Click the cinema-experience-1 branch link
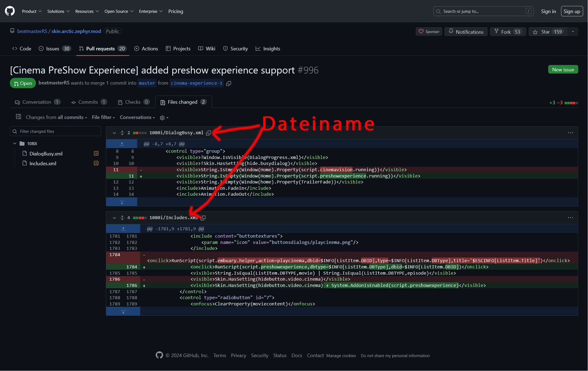 pos(196,83)
